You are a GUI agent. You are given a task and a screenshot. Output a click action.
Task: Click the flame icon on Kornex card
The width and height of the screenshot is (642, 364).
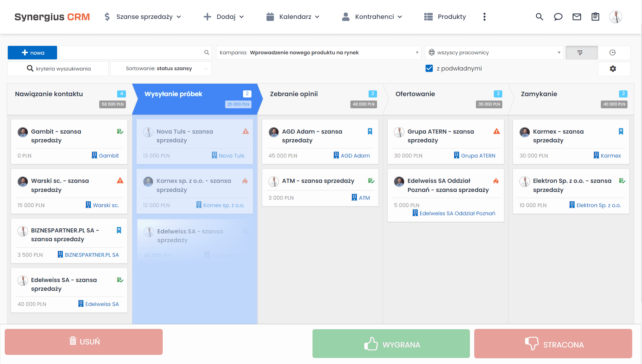(x=245, y=181)
